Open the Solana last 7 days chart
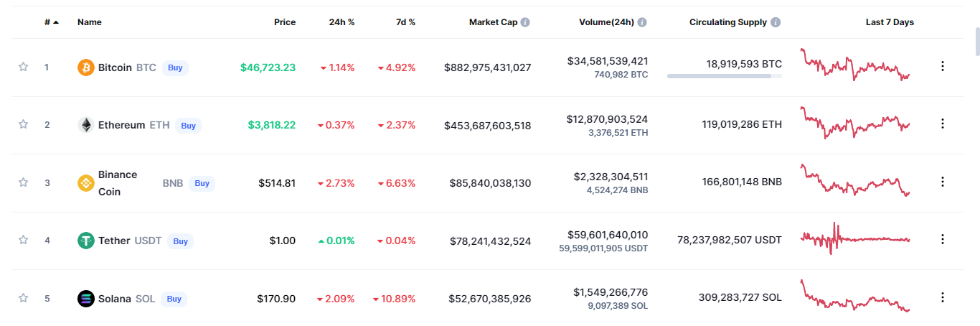 pyautogui.click(x=855, y=296)
